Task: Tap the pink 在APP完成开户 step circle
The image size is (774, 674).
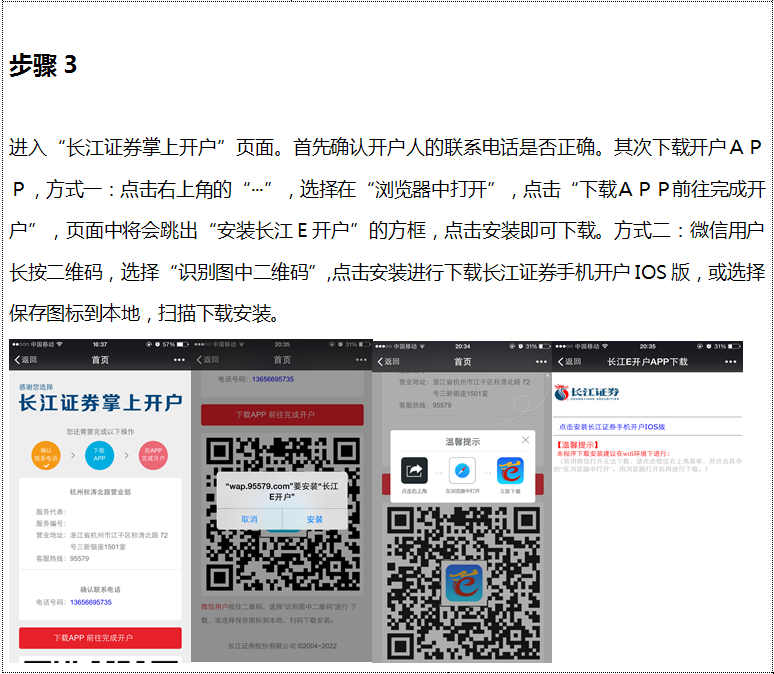Action: 153,455
